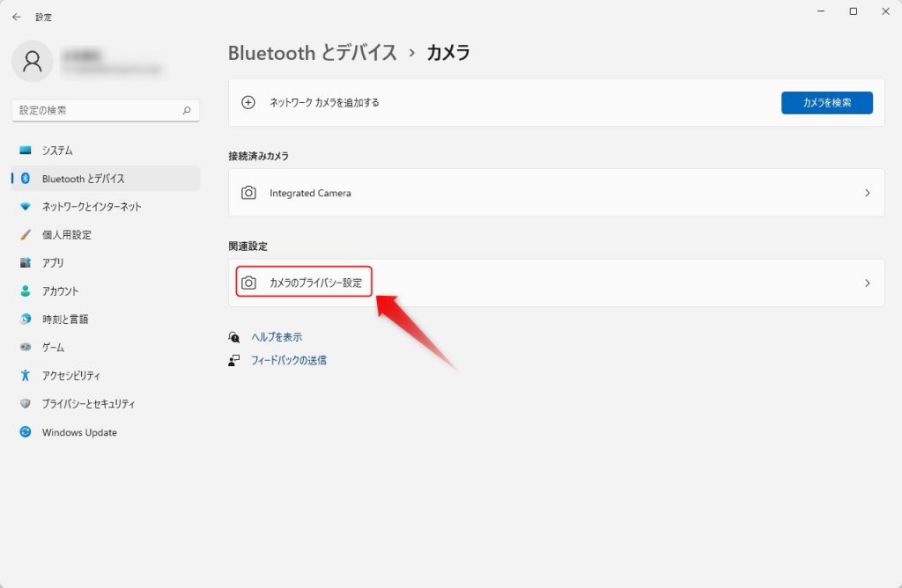Screen dimensions: 902x588
Task: Click the personalization brush icon
Action: pyautogui.click(x=26, y=234)
